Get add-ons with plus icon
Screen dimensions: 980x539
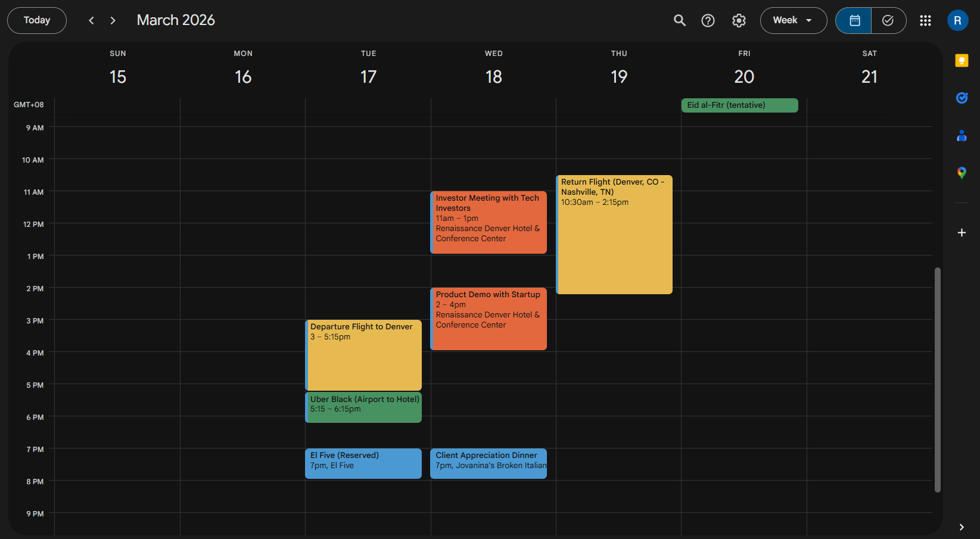[962, 232]
